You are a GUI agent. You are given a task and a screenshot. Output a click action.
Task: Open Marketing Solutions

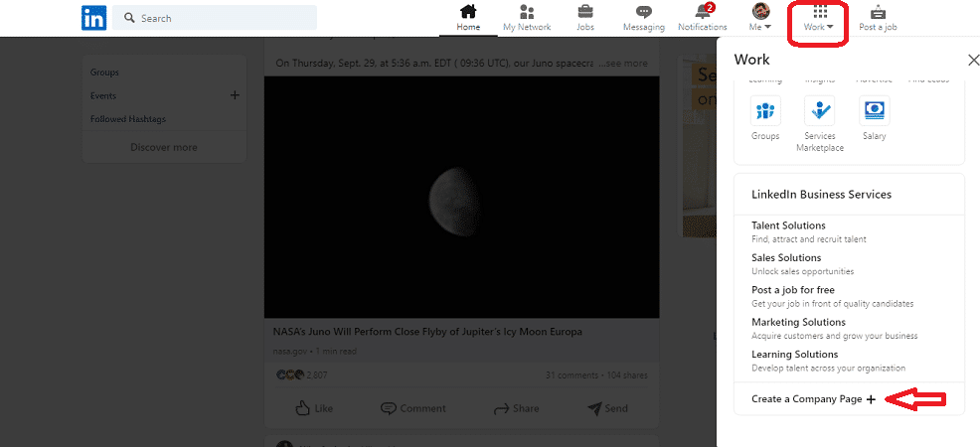(x=798, y=322)
